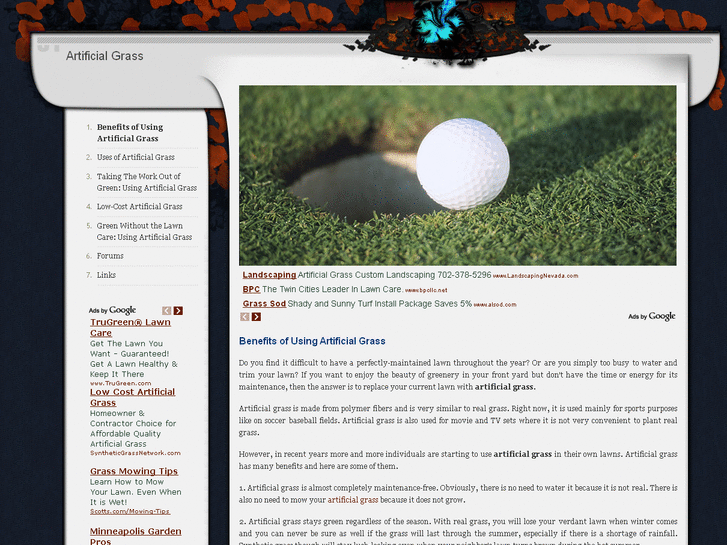
Task: Click Ads by Google label in sidebar
Action: pos(112,310)
